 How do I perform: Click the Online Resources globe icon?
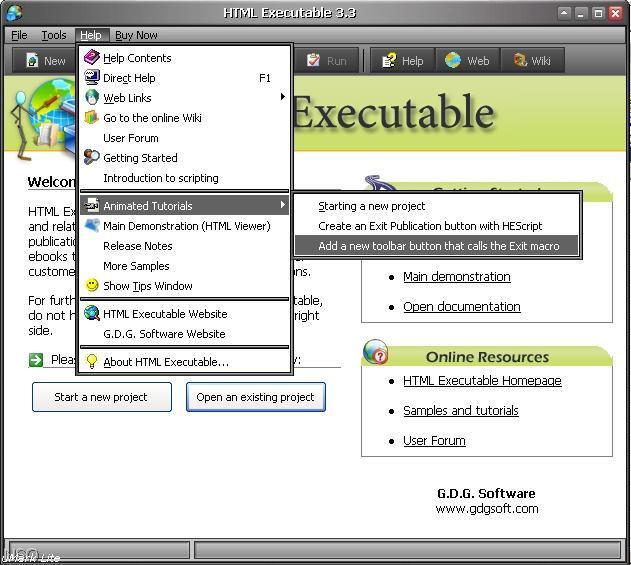[x=375, y=352]
